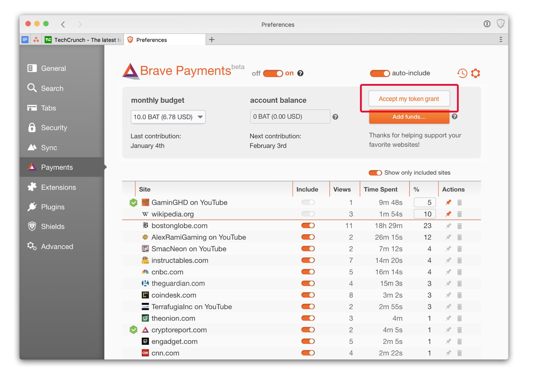Open General preferences section
Screen dimensions: 535x392
pos(62,68)
